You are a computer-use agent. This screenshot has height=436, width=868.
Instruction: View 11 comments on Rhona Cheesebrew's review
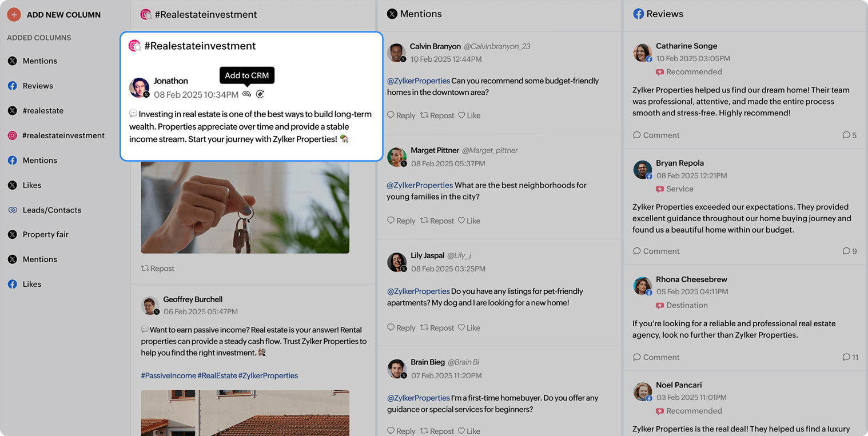coord(850,357)
